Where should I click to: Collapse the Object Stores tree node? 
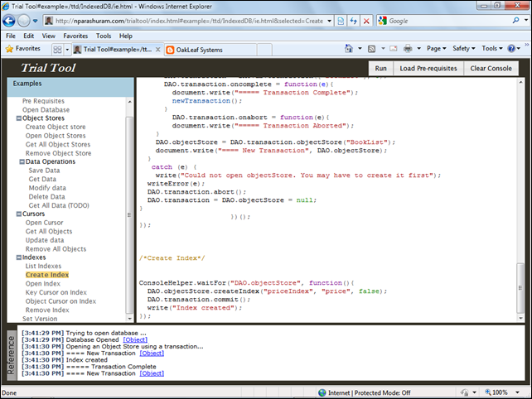19,118
